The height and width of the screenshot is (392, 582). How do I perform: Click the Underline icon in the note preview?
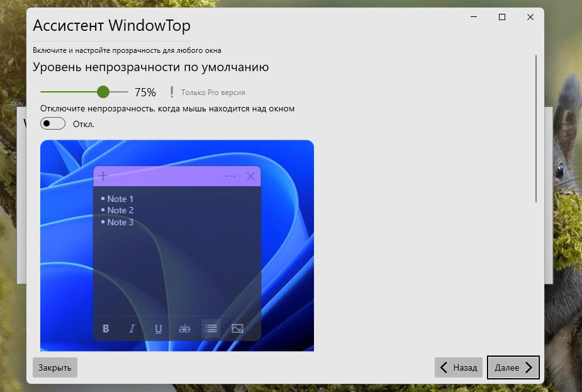pos(158,328)
